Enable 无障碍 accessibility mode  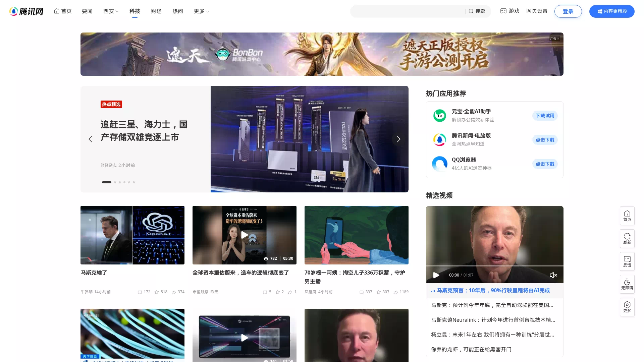[x=627, y=284]
